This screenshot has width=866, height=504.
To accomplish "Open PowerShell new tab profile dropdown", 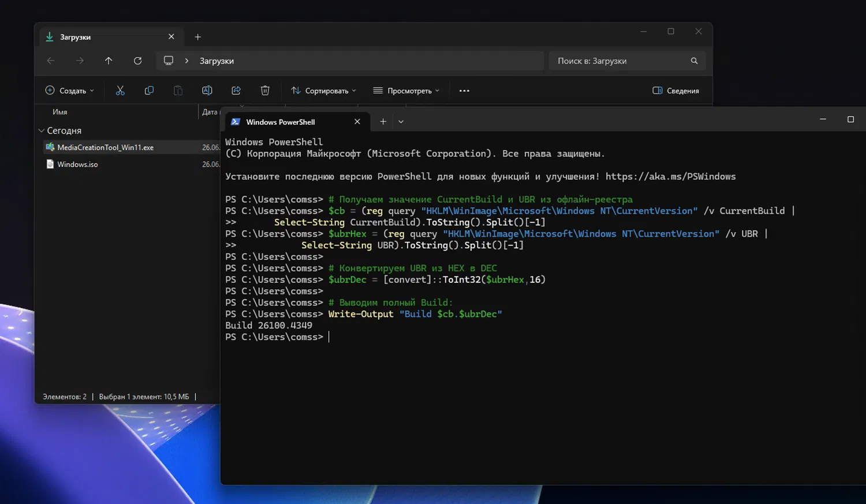I will [401, 122].
